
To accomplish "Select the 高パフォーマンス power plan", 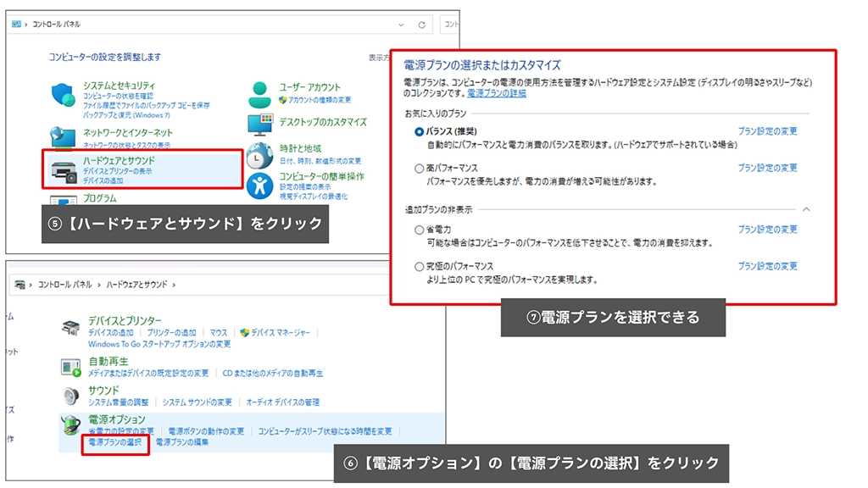I will 419,169.
